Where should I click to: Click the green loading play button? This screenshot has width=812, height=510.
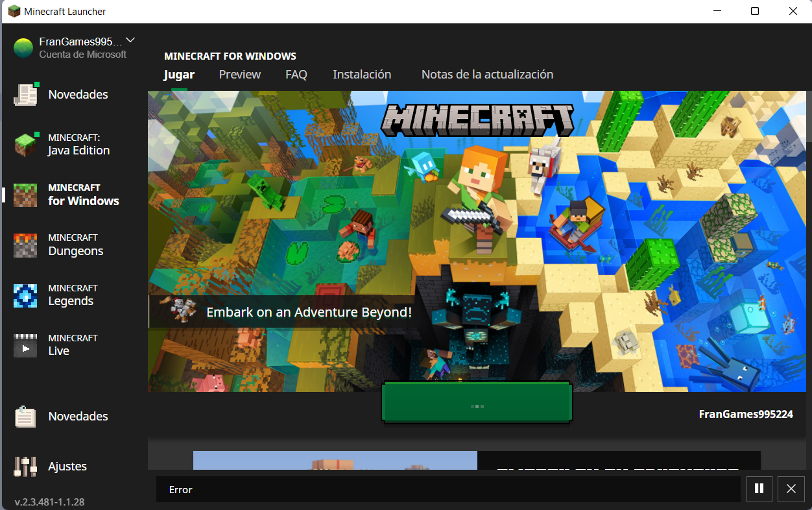477,403
